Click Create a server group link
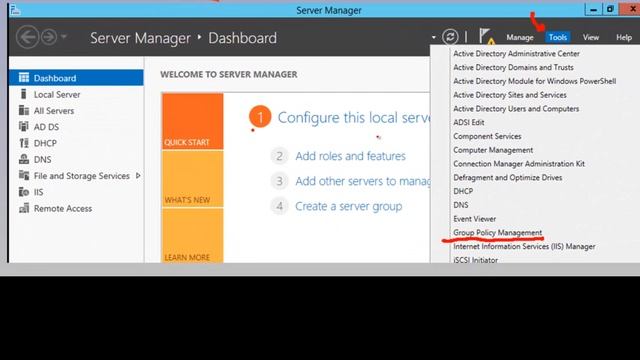 pyautogui.click(x=349, y=206)
